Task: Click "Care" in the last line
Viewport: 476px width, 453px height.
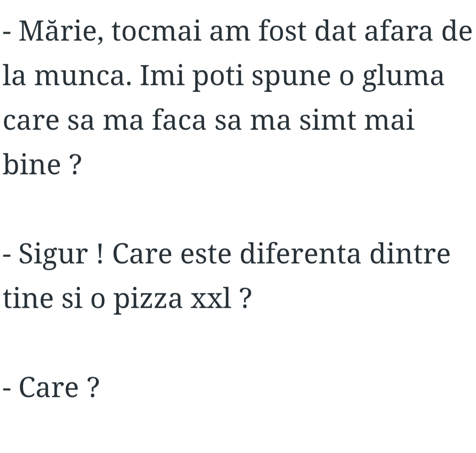Action: 49,387
